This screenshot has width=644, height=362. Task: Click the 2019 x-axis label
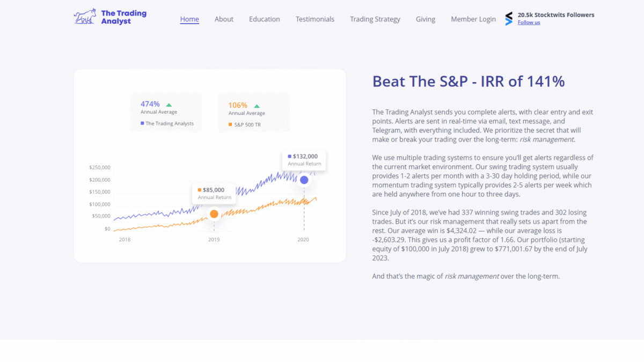(214, 240)
